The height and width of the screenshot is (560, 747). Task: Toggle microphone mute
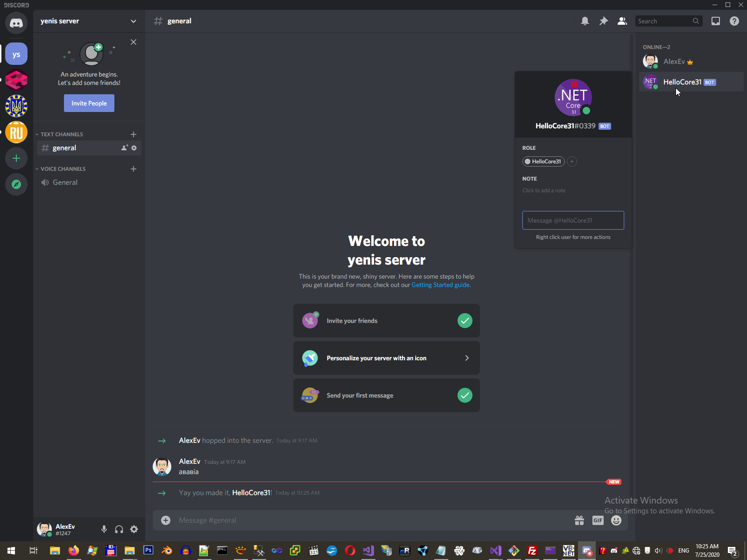[x=104, y=529]
